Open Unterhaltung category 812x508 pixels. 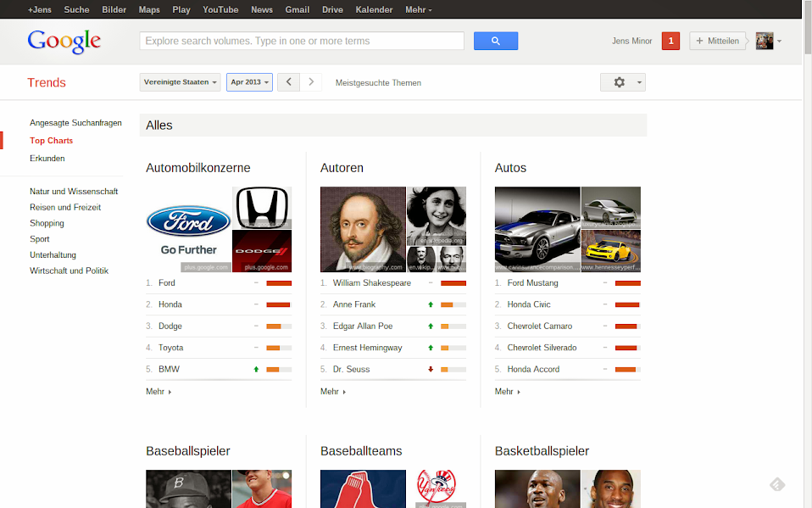(x=53, y=255)
